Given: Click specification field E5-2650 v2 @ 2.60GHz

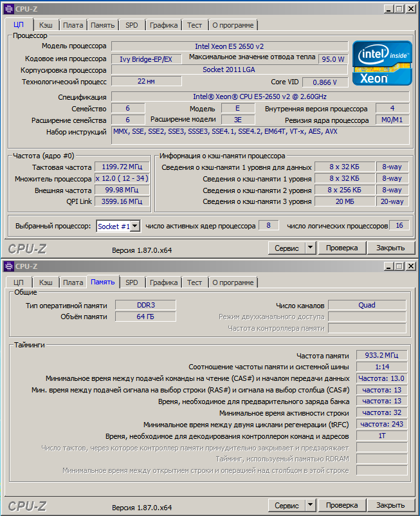Looking at the screenshot, I should coord(260,97).
